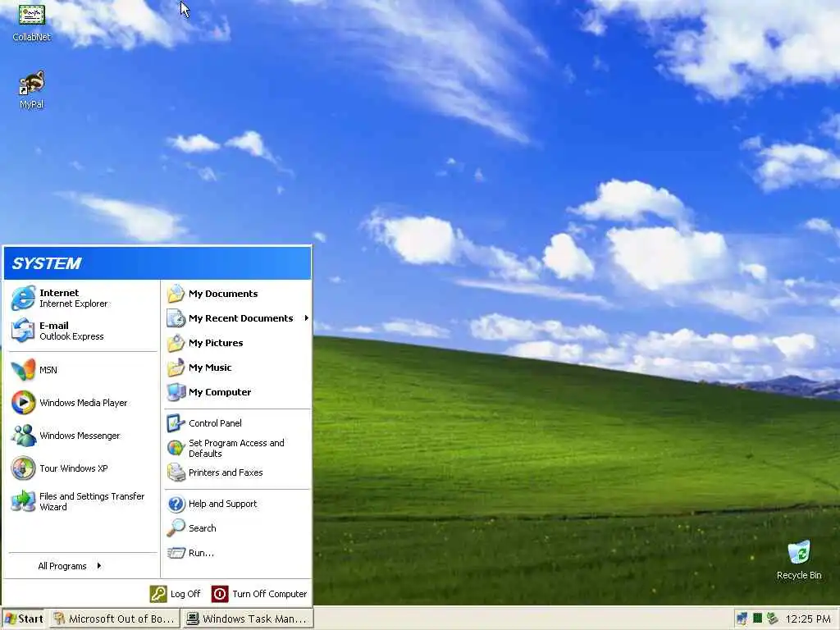Open Control Panel

237,423
